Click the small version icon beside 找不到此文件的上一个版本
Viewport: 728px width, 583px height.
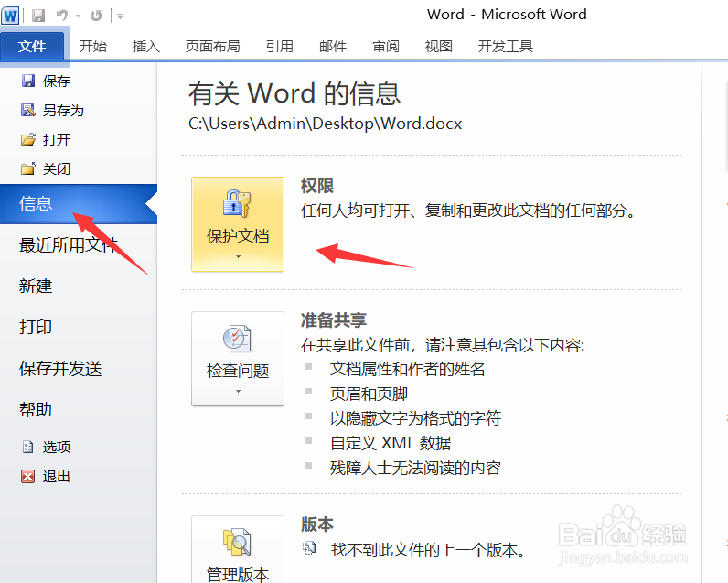coord(309,548)
